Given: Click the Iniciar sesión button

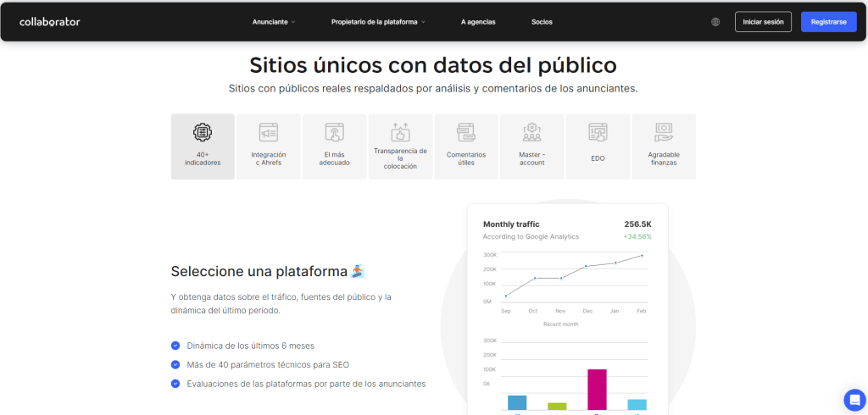Looking at the screenshot, I should pyautogui.click(x=764, y=22).
